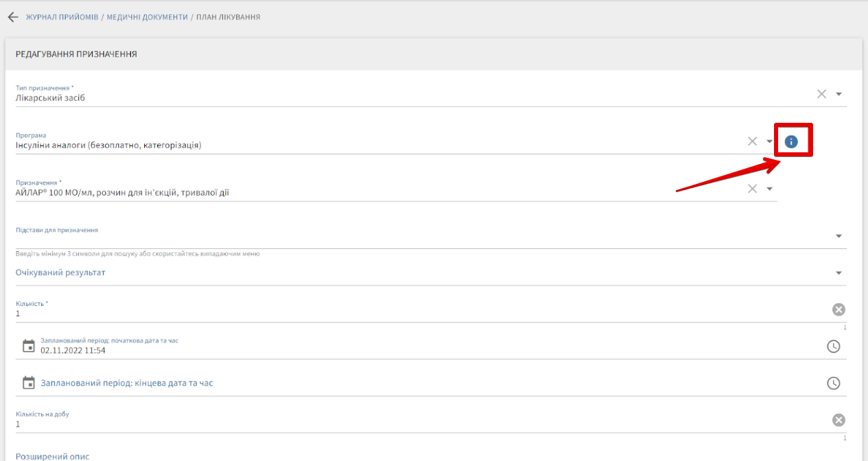The height and width of the screenshot is (461, 868).
Task: Expand the Програма dropdown arrow
Action: pos(769,141)
